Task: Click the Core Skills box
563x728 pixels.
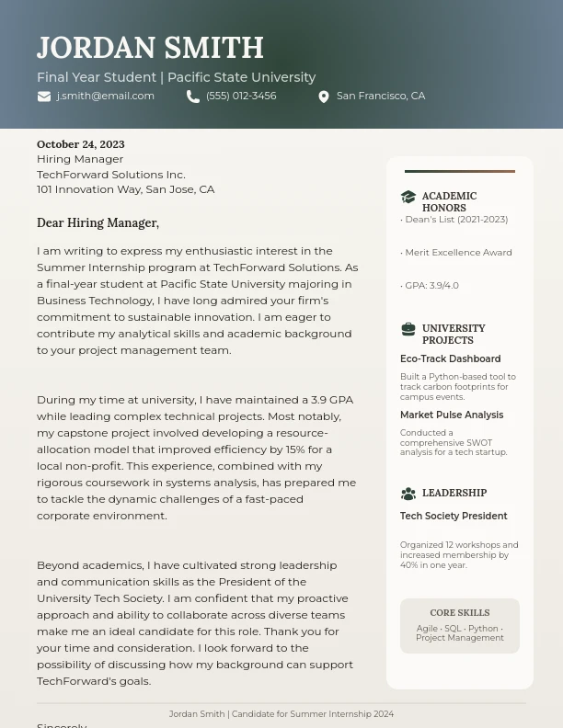Action: [x=460, y=626]
